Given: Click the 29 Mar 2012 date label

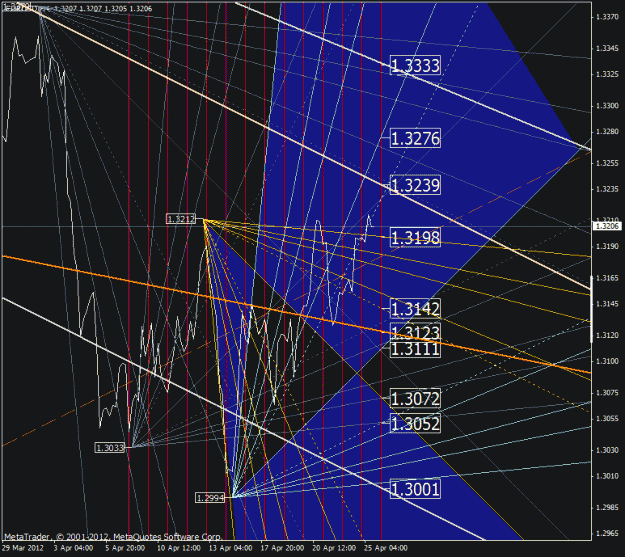Looking at the screenshot, I should (x=23, y=548).
